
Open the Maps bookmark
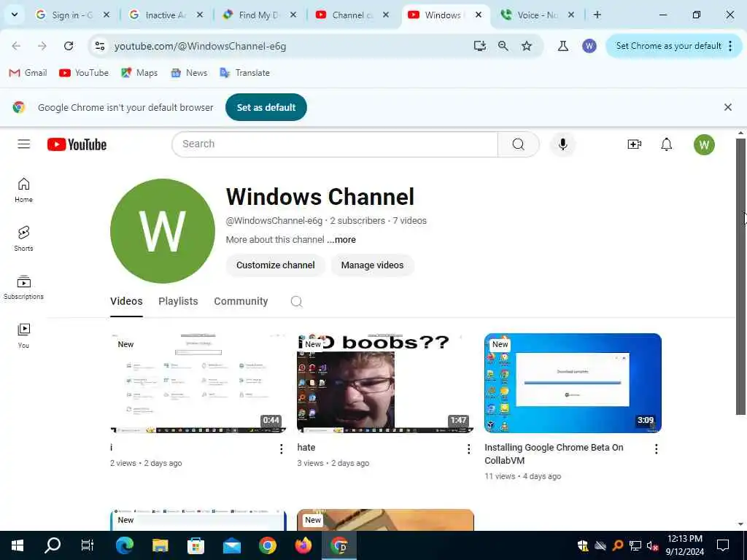click(139, 73)
